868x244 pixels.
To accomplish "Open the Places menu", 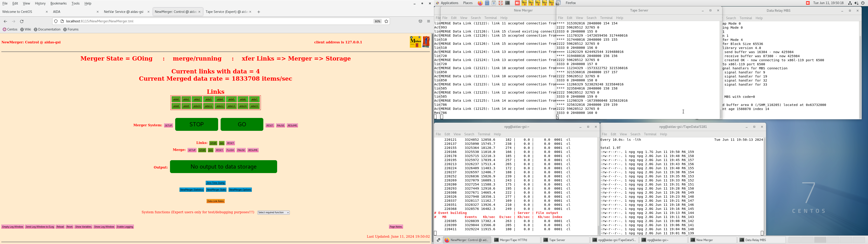I will (468, 3).
